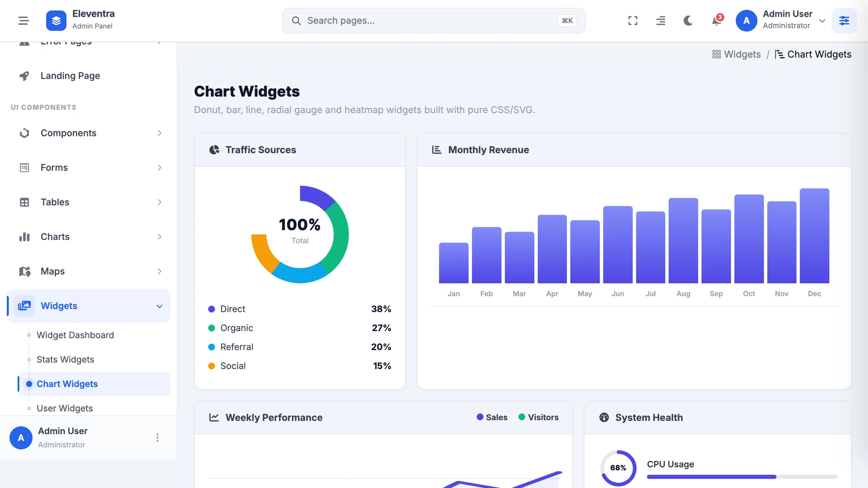Click the Direct legend color dot
The width and height of the screenshot is (868, 488).
point(211,309)
